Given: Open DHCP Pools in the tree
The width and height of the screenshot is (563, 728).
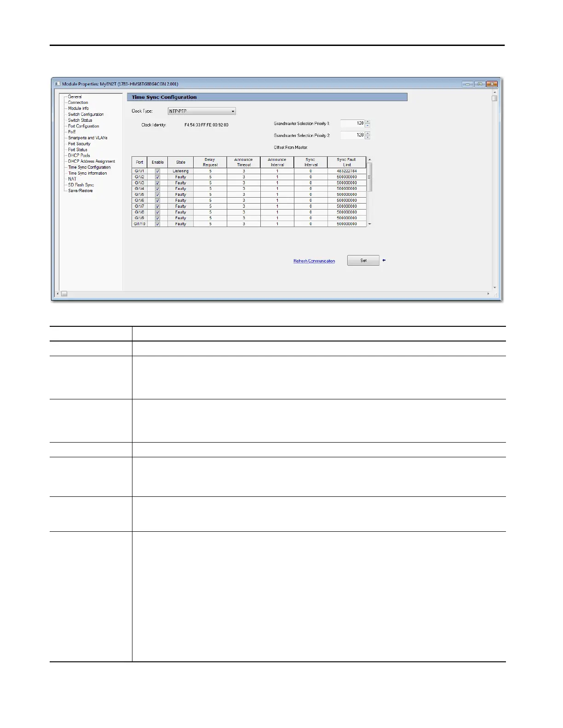Looking at the screenshot, I should tap(79, 155).
